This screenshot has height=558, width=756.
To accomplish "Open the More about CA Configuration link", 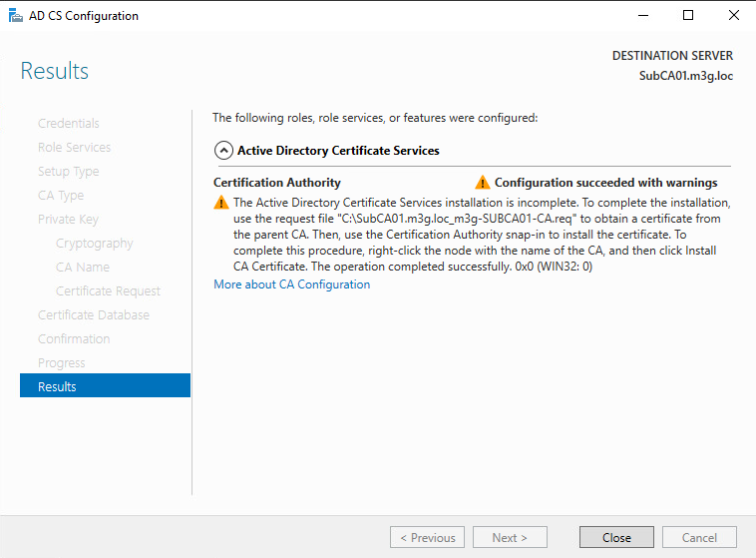I will (x=291, y=284).
